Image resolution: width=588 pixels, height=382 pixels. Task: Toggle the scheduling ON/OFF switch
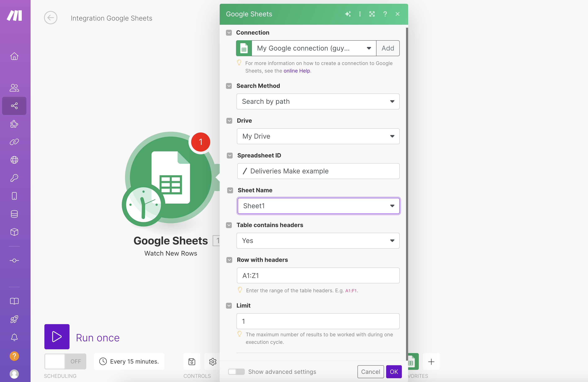[x=65, y=361]
